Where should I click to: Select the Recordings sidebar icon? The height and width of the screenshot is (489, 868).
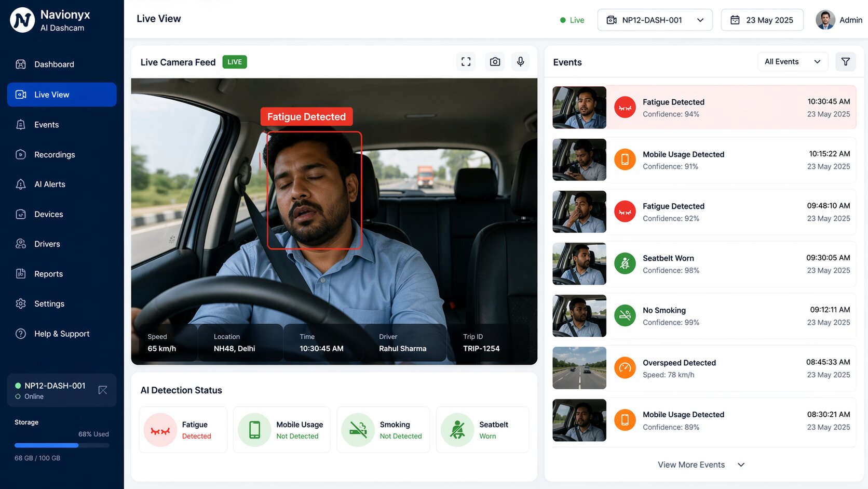[x=20, y=154]
